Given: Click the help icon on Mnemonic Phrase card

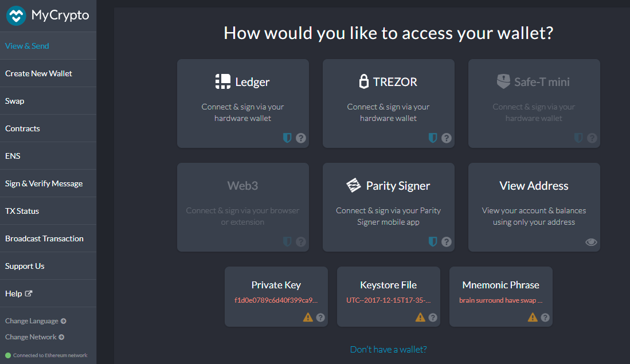Looking at the screenshot, I should pyautogui.click(x=545, y=316).
